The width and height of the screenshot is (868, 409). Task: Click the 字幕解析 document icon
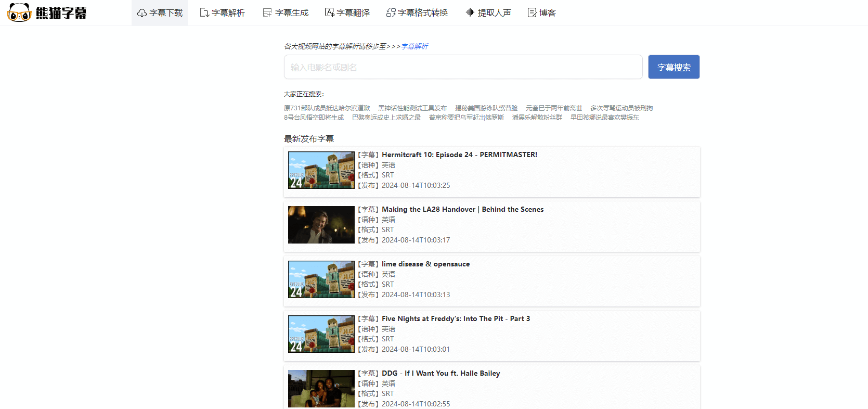point(204,13)
